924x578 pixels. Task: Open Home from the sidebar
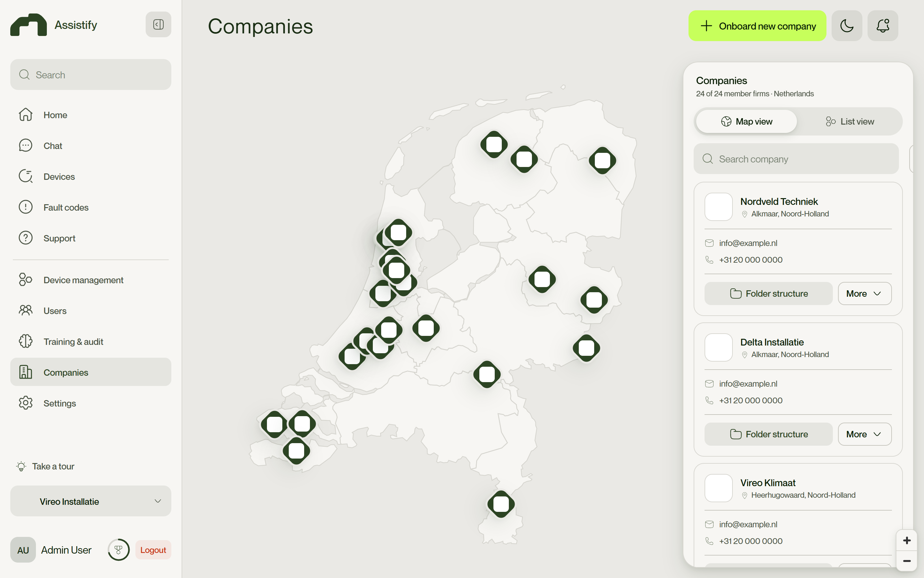pyautogui.click(x=90, y=115)
